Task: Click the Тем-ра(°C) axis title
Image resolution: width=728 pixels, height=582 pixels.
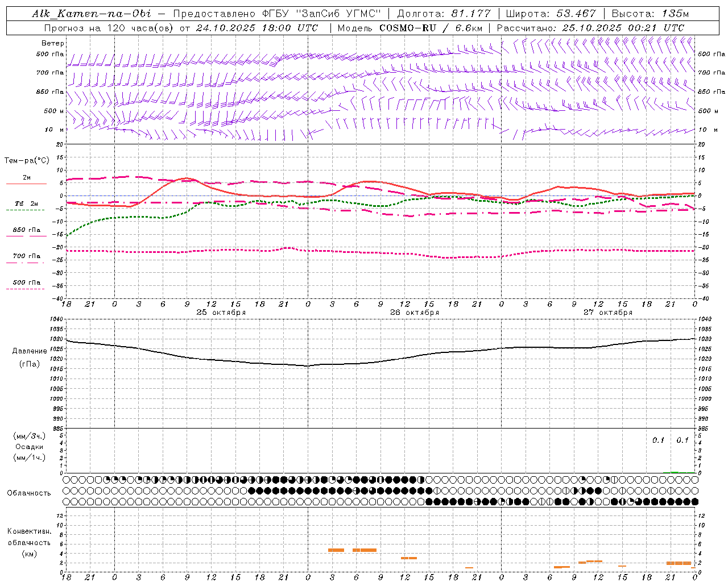Action: click(x=27, y=161)
